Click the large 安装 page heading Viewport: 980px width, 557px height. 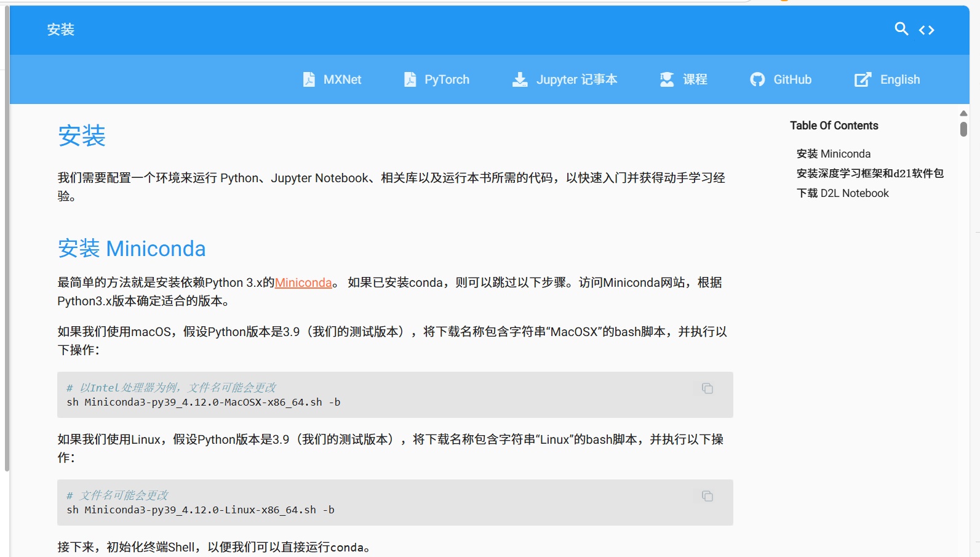click(x=82, y=135)
